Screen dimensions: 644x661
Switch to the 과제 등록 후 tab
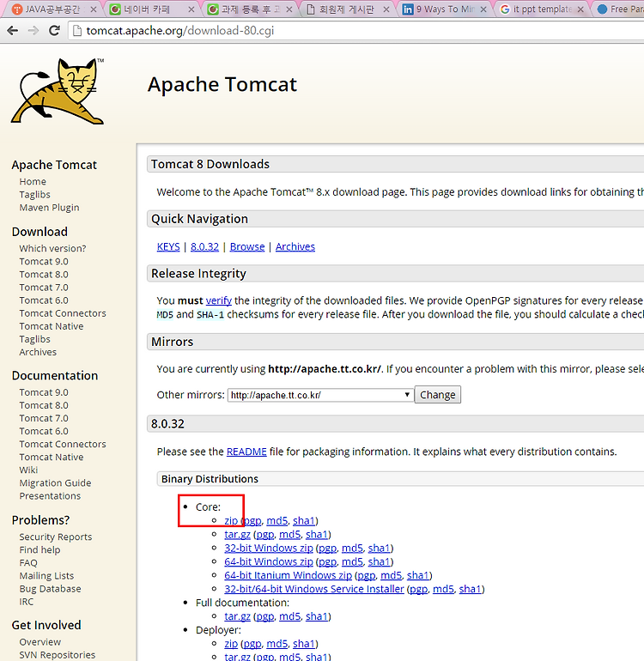[x=250, y=9]
